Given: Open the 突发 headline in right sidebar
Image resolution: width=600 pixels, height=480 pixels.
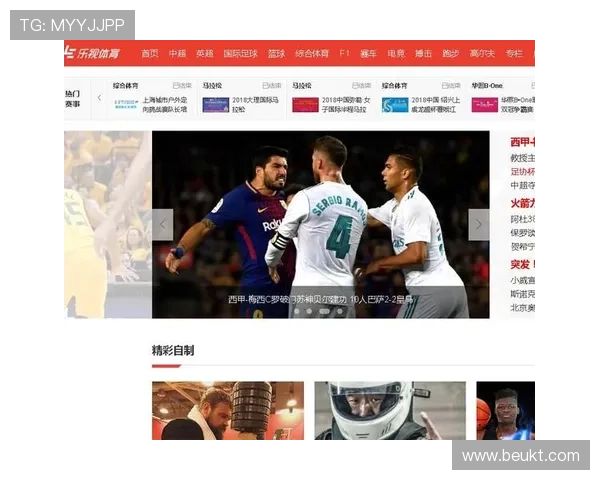Looking at the screenshot, I should (522, 265).
